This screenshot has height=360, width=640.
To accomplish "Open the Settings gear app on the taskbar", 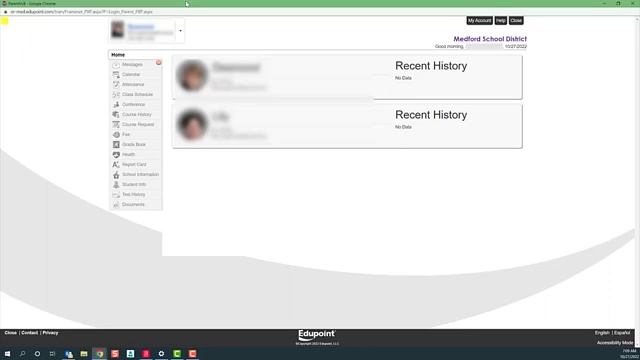I will tap(161, 354).
